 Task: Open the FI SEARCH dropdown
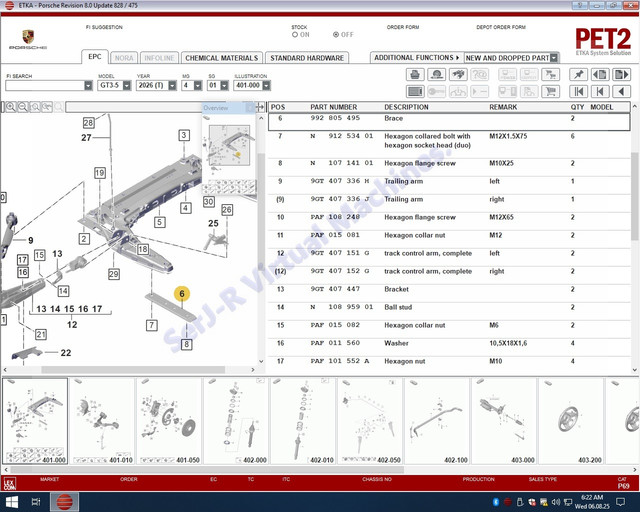[88, 85]
